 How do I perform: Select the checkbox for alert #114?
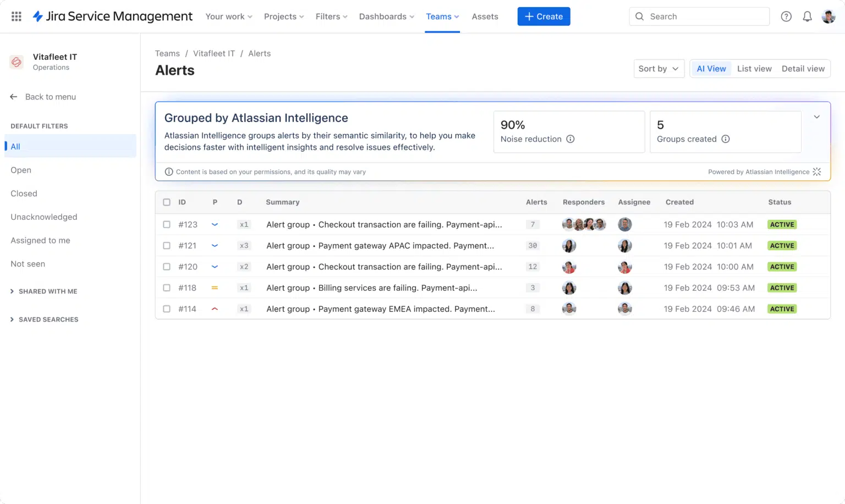coord(167,309)
